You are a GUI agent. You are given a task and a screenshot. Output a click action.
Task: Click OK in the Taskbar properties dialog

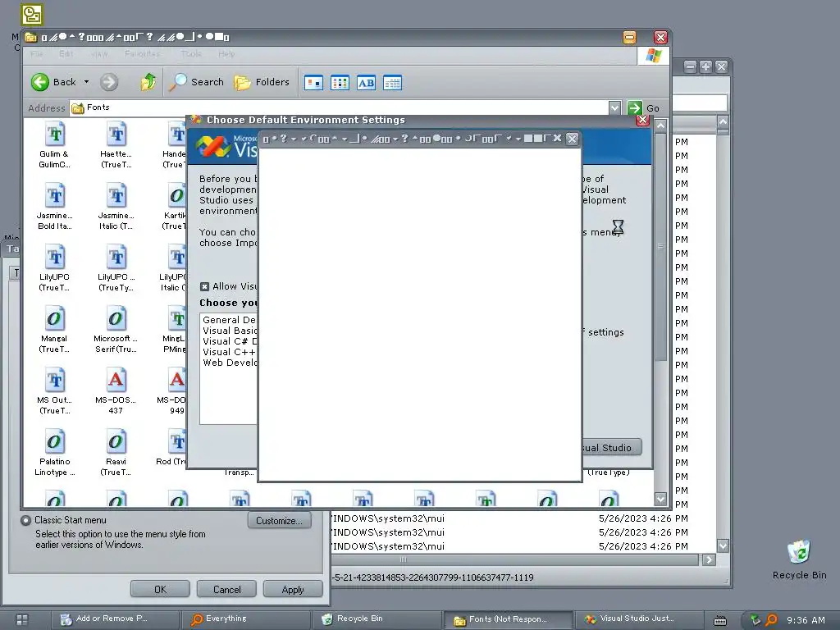click(160, 589)
